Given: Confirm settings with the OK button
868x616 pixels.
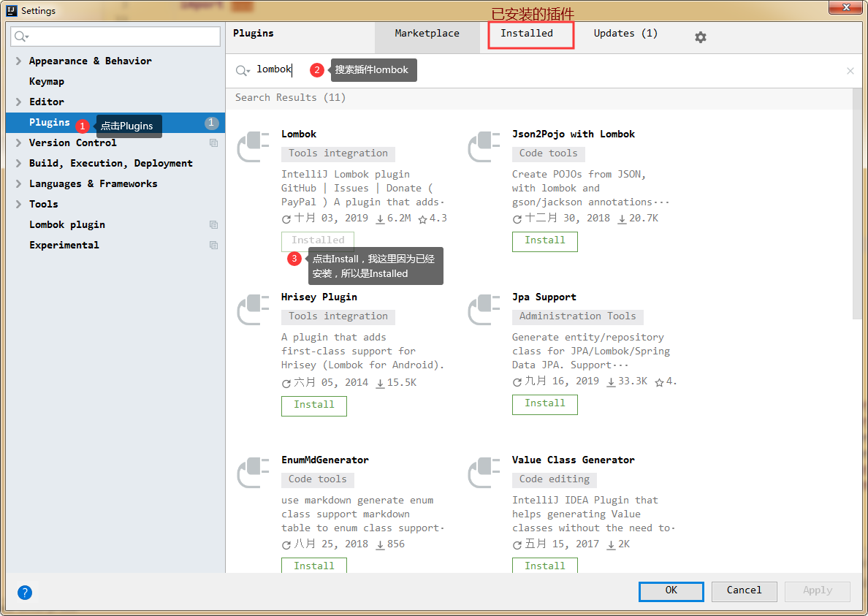Looking at the screenshot, I should click(671, 591).
